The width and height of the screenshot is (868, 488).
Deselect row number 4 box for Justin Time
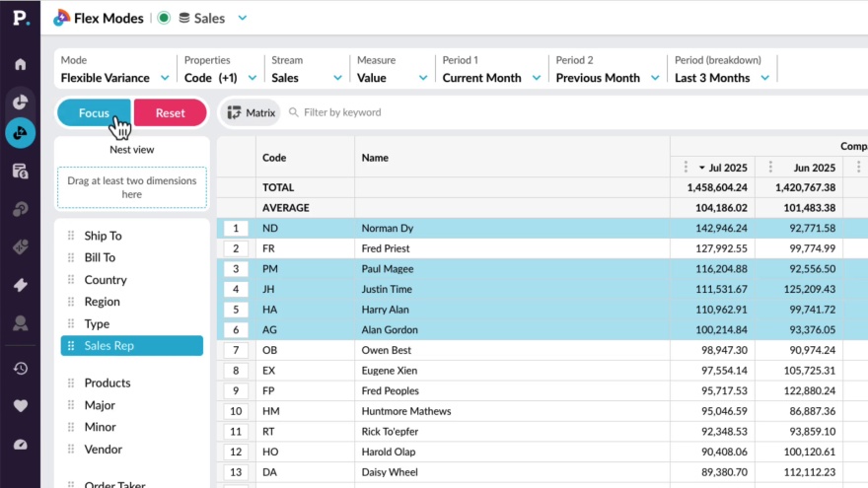[x=236, y=289]
